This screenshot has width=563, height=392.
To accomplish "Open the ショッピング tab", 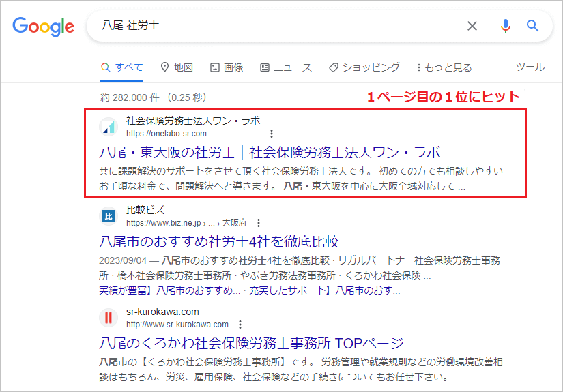I will coord(364,67).
